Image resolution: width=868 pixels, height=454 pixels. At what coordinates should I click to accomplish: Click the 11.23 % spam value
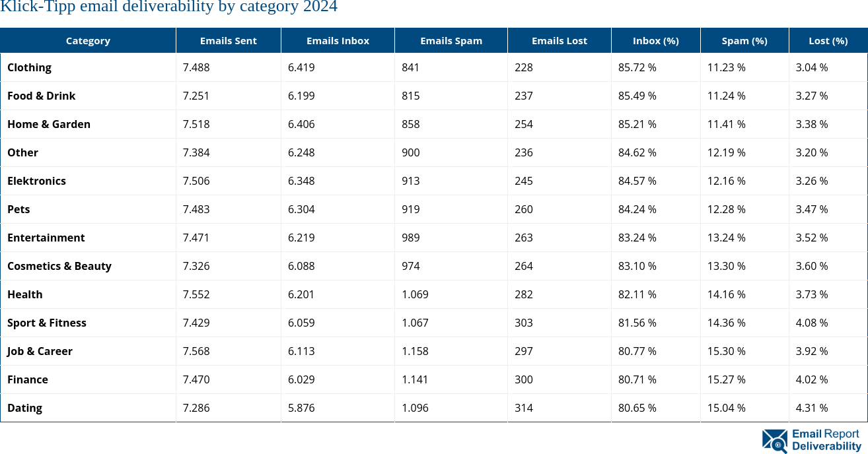click(x=727, y=67)
